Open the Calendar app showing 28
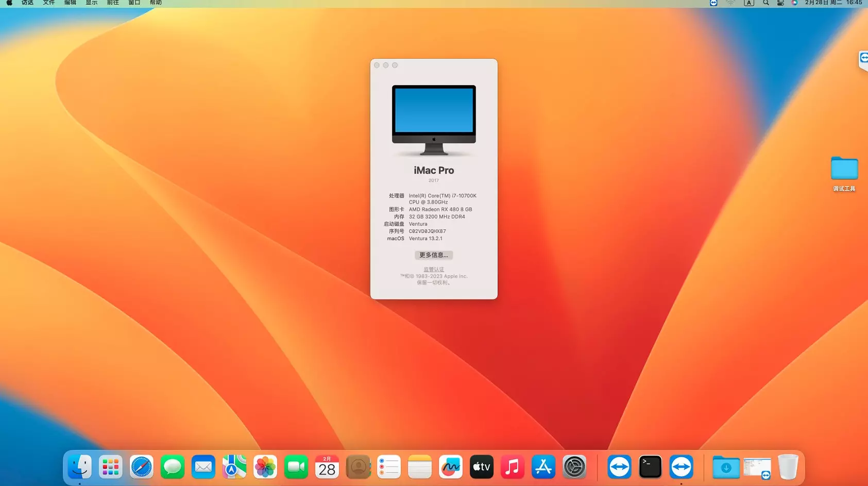This screenshot has height=486, width=868. coord(327,466)
